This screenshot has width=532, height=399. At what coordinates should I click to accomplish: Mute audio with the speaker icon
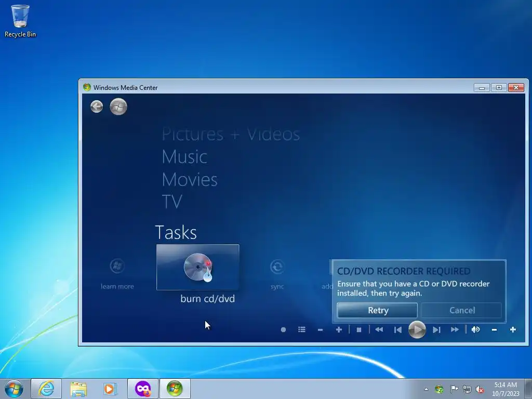[475, 329]
